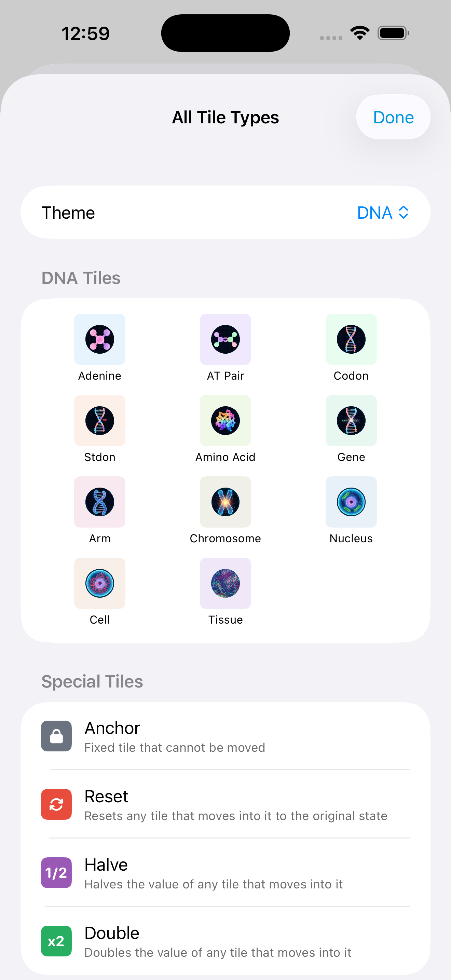
Task: Tap the up-down chevron beside DNA
Action: pos(404,212)
